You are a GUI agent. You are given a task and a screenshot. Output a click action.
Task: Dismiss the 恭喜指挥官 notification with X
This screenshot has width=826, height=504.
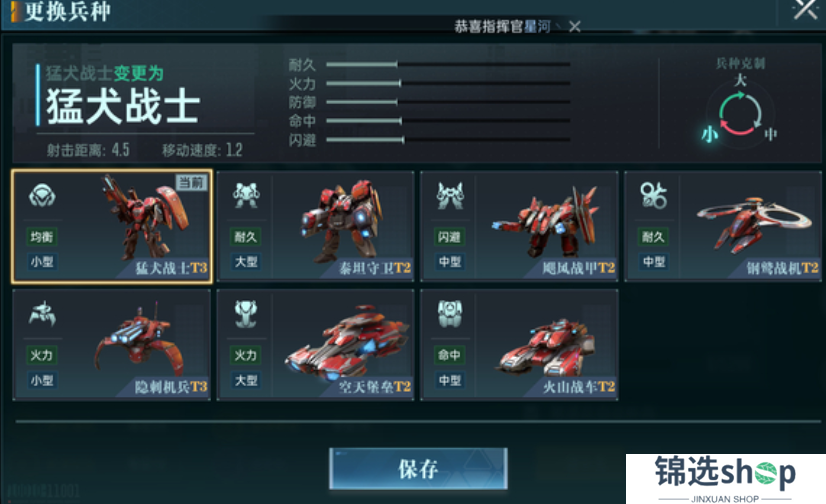pyautogui.click(x=575, y=26)
